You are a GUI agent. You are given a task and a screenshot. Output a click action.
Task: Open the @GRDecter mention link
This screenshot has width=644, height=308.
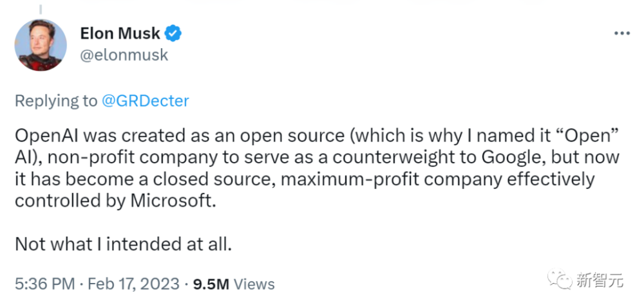pos(145,101)
